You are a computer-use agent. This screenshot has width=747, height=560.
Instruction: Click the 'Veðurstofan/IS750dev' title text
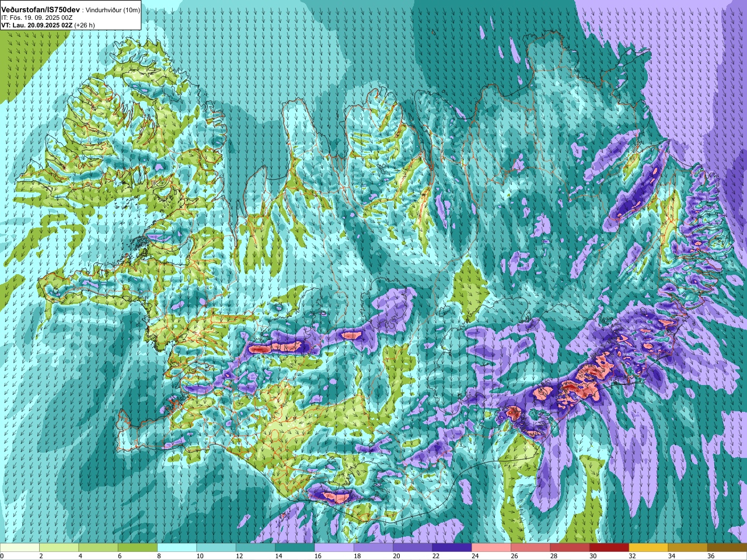click(x=40, y=10)
